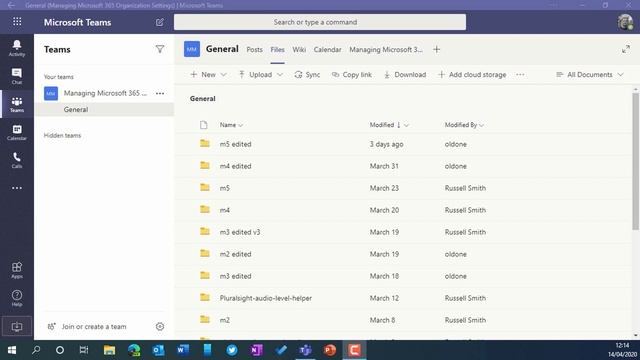Image resolution: width=640 pixels, height=360 pixels.
Task: Click Copy link in toolbar
Action: click(x=352, y=75)
